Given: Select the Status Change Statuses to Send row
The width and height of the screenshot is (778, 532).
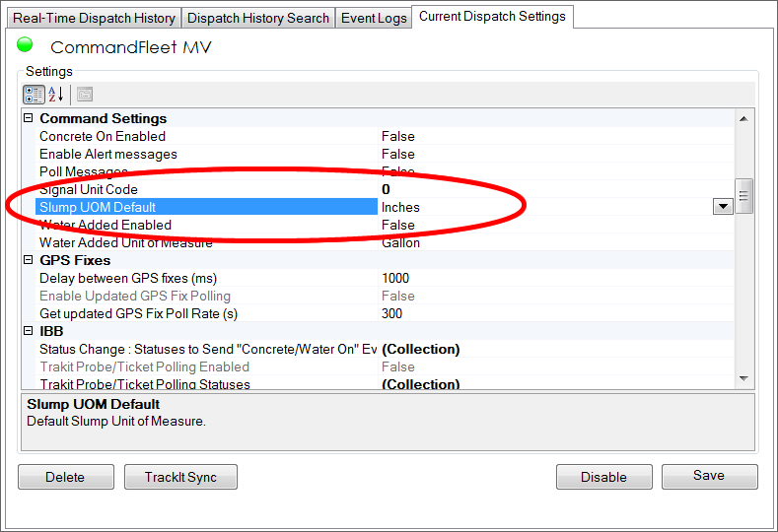Looking at the screenshot, I should click(x=386, y=349).
